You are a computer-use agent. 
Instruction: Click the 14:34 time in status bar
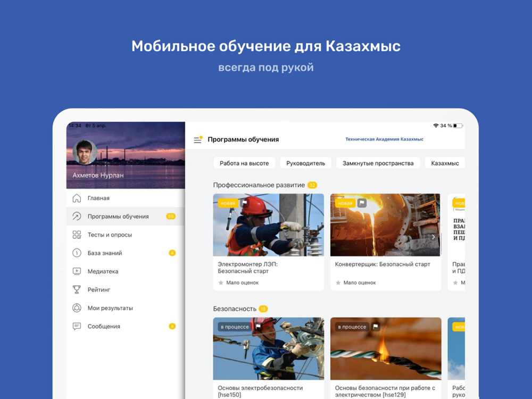[75, 126]
